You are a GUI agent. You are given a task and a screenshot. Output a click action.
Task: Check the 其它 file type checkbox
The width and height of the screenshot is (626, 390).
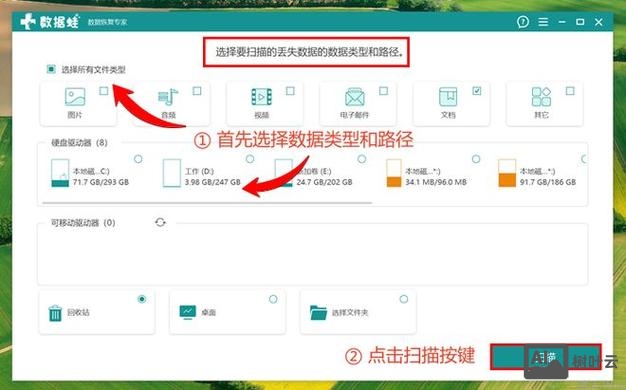point(570,91)
